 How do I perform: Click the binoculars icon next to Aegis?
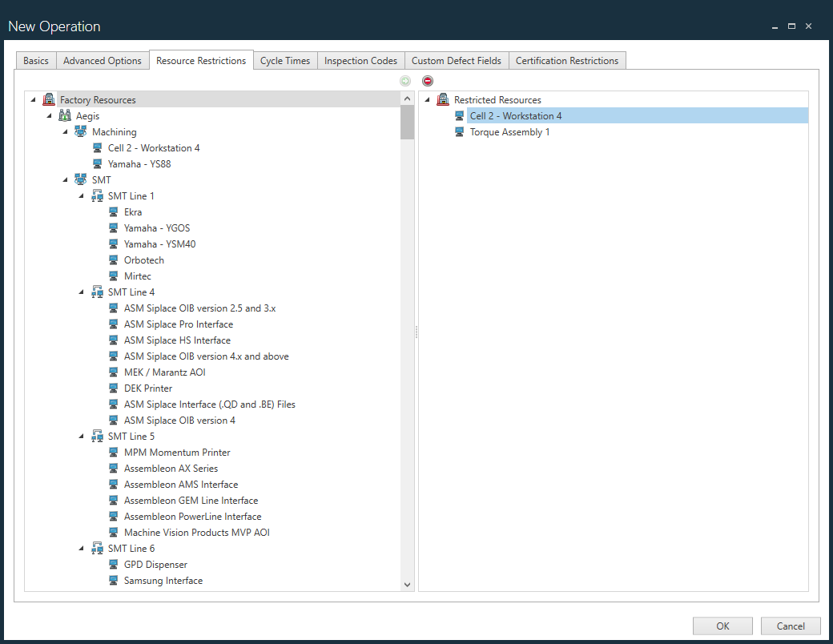(x=65, y=115)
